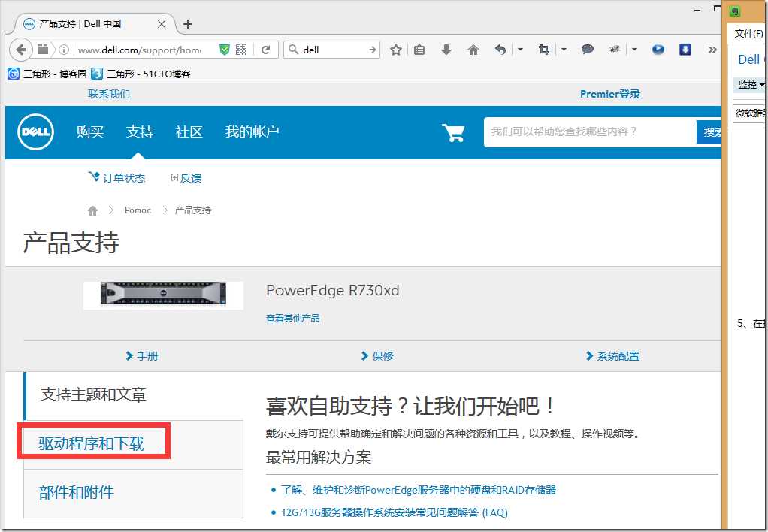
Task: Open the QR code icon in address bar
Action: (241, 50)
